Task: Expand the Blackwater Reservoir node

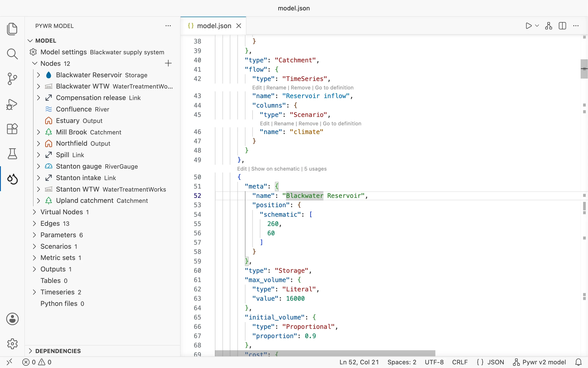Action: point(38,75)
